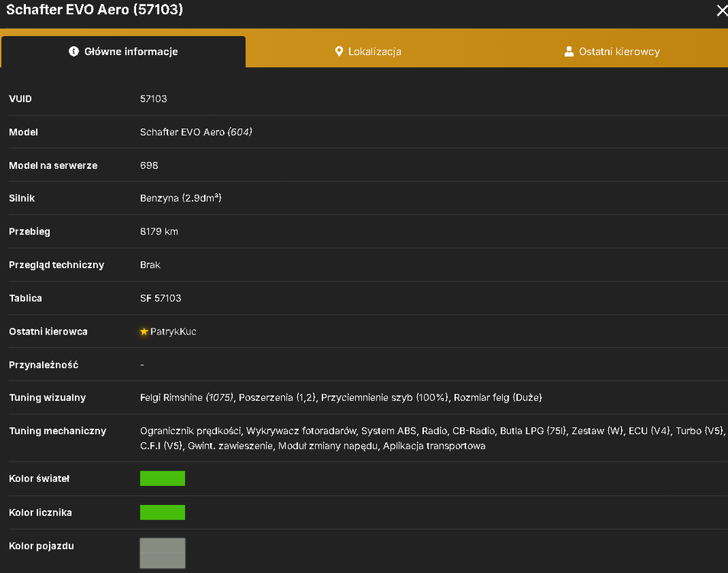Click the Przyciemnienie szyb (100%) entry

(x=385, y=398)
